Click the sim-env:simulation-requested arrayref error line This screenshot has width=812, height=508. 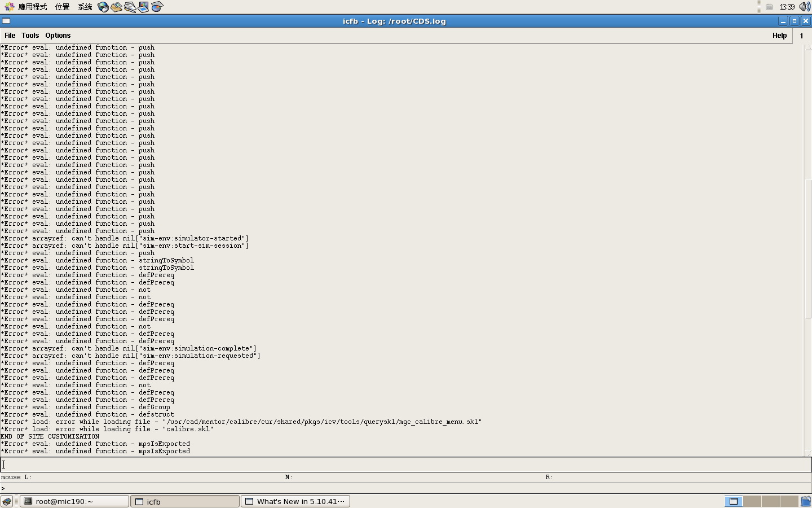click(x=131, y=356)
